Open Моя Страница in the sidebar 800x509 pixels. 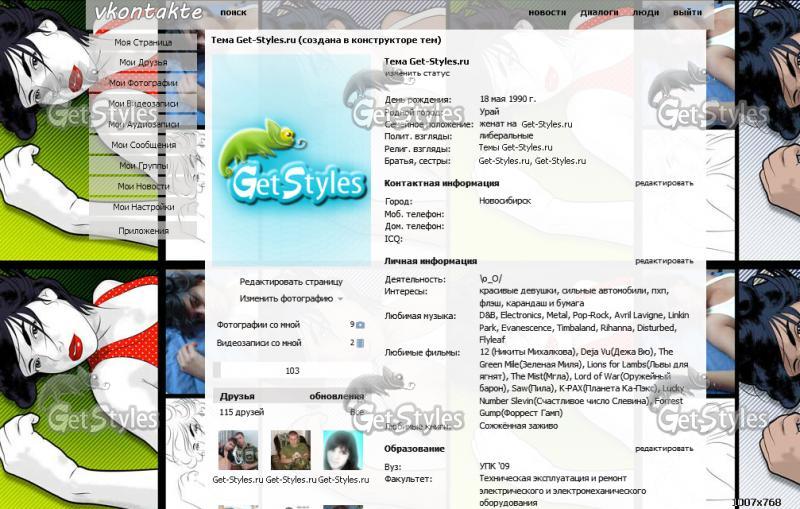[x=143, y=43]
